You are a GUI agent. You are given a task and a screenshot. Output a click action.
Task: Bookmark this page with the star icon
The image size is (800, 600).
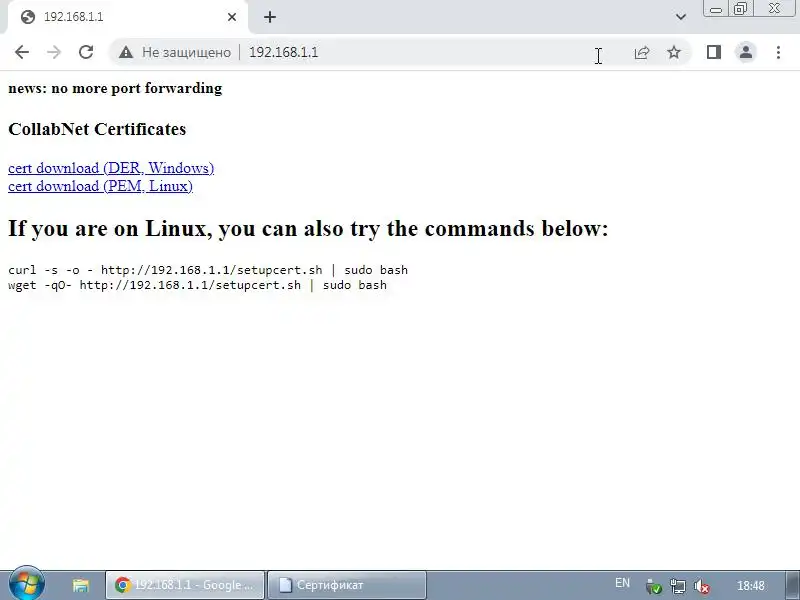(x=674, y=52)
